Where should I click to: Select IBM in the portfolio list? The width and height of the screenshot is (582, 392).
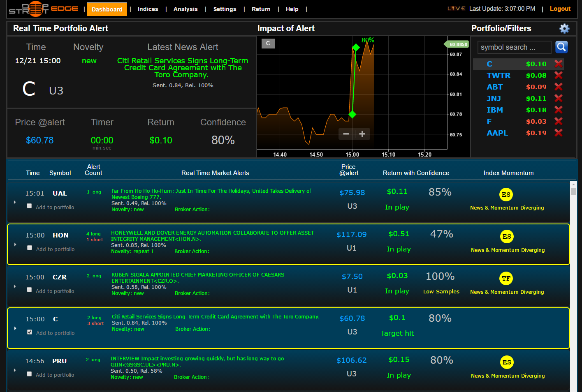(495, 110)
